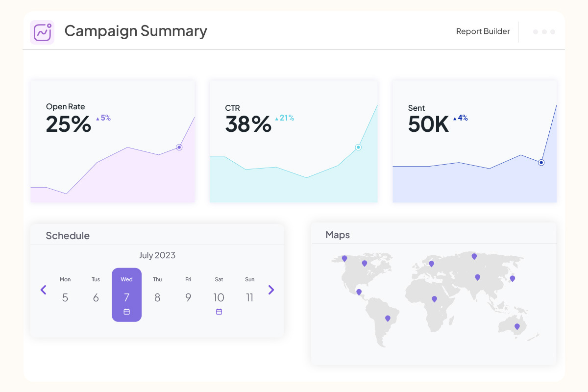Pick Sunday 11 in the schedule
The image size is (588, 392).
[250, 297]
